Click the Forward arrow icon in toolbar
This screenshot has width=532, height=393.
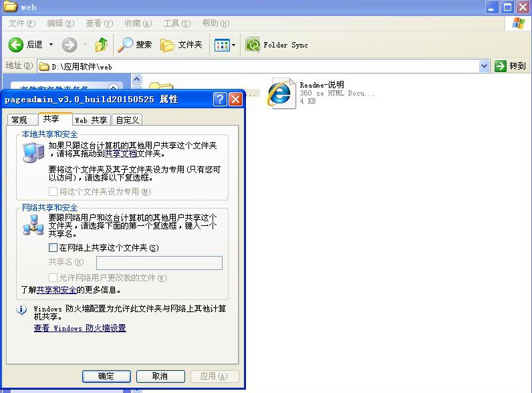click(x=70, y=45)
